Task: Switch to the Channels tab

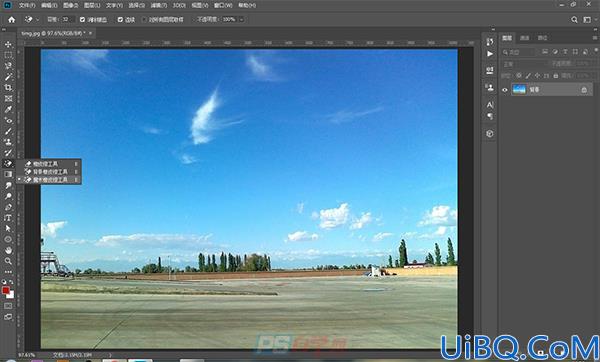Action: 525,38
